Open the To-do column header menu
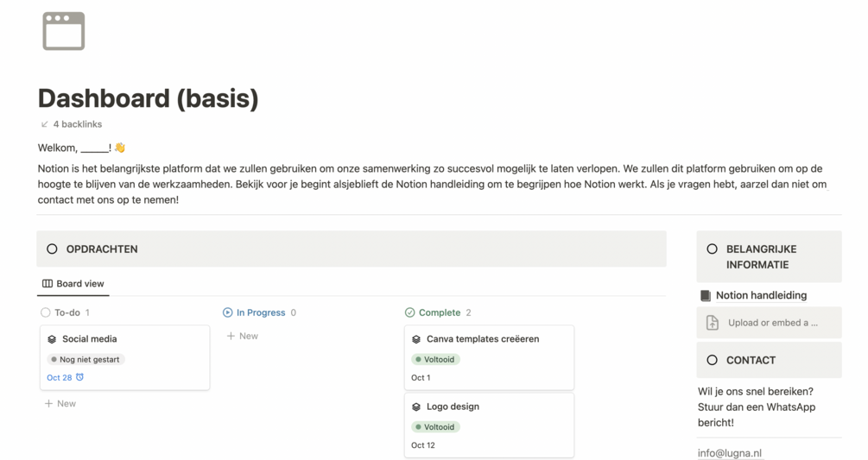 67,312
